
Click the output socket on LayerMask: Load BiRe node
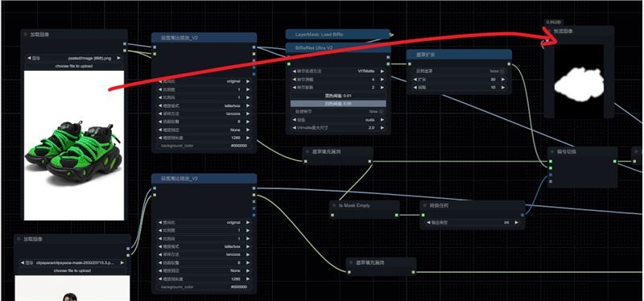[391, 35]
